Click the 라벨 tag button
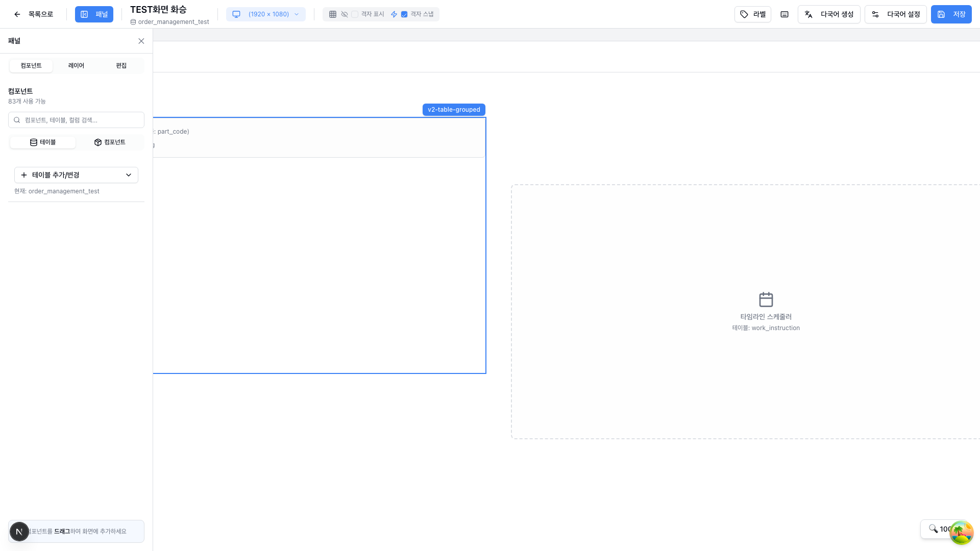This screenshot has height=551, width=980. (x=752, y=14)
